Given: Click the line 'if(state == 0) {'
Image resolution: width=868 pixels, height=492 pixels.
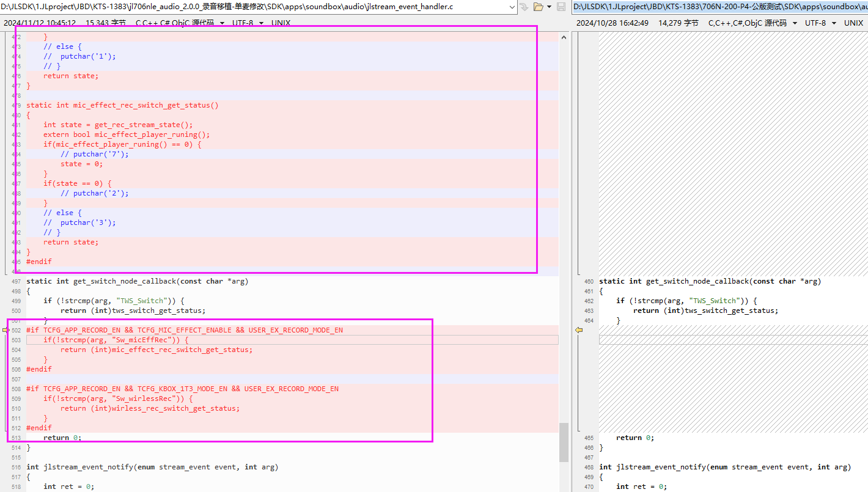Looking at the screenshot, I should tap(78, 183).
